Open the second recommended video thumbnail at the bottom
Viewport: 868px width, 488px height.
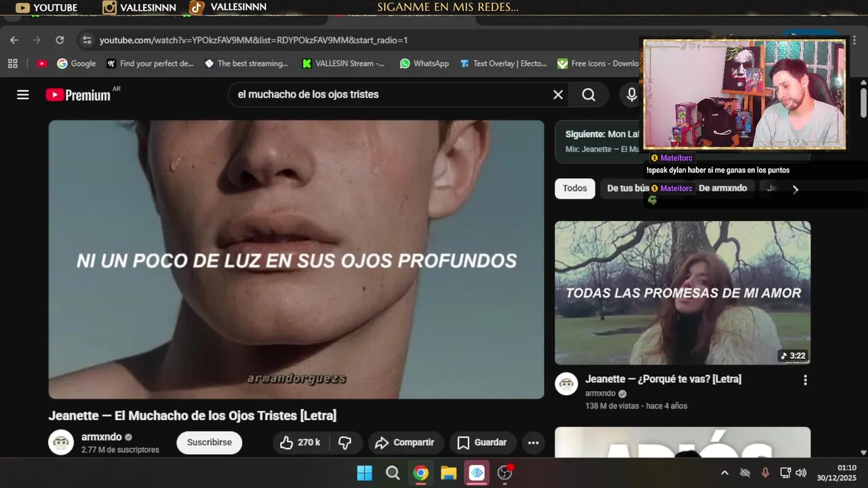(682, 442)
